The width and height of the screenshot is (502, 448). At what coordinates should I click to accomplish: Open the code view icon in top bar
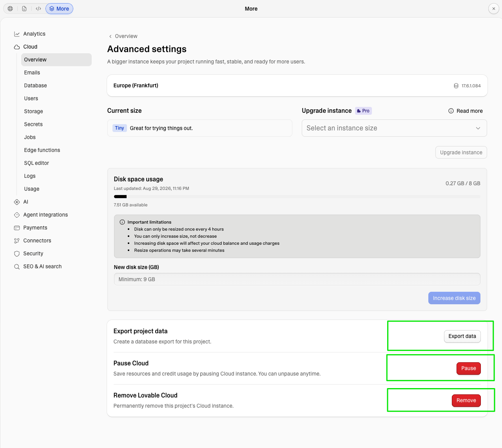pos(38,9)
